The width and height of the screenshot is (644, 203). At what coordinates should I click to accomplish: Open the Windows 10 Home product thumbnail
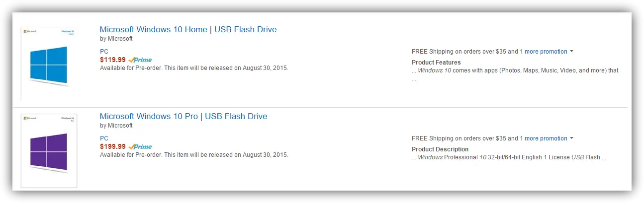(48, 63)
